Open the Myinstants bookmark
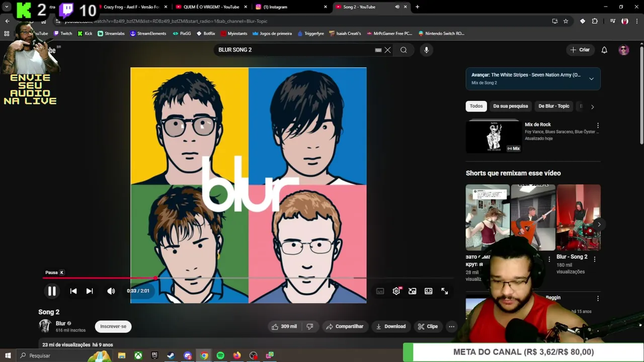Viewport: 644px width, 362px height. pos(233,34)
